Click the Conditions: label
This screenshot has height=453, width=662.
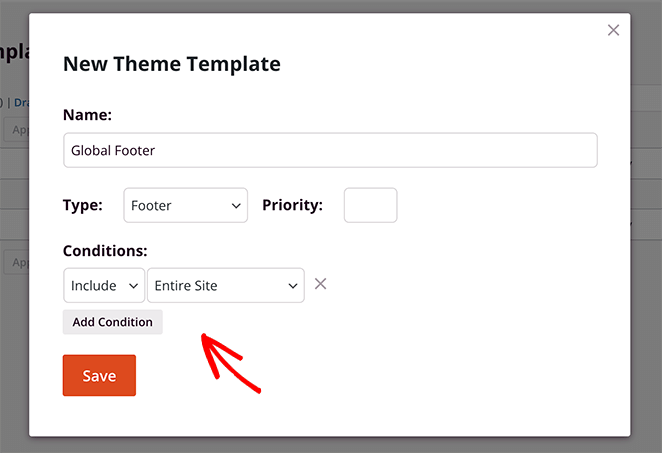(x=105, y=250)
